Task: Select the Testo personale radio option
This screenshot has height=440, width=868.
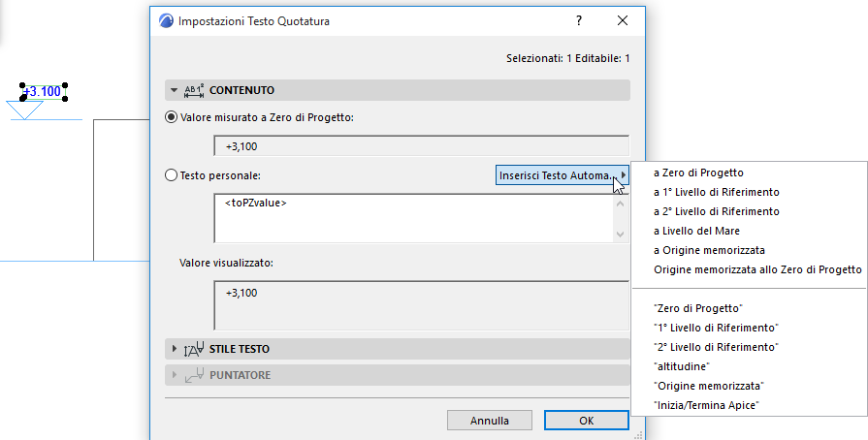Action: click(x=172, y=175)
